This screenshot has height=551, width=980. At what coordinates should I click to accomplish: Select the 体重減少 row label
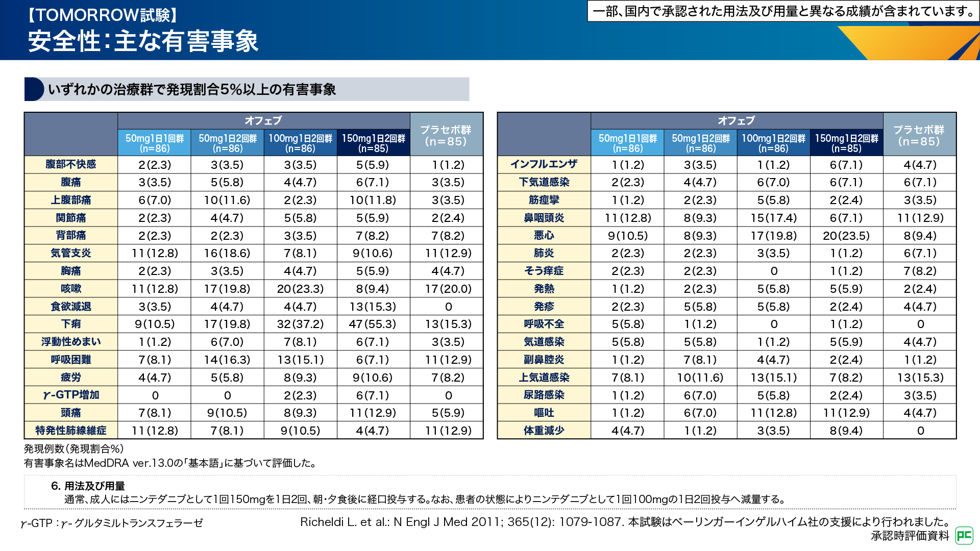(x=544, y=431)
